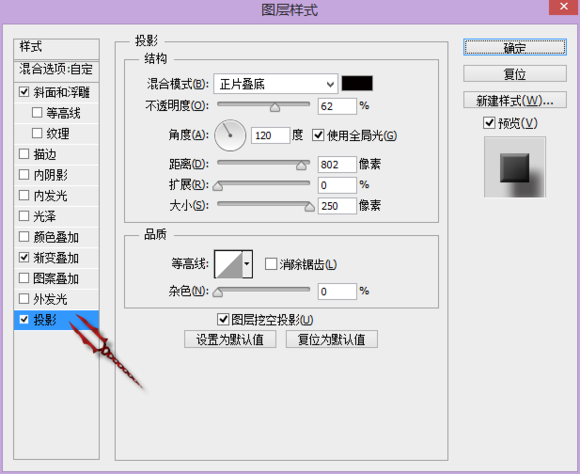Click 复位为默认值 button

coord(332,339)
